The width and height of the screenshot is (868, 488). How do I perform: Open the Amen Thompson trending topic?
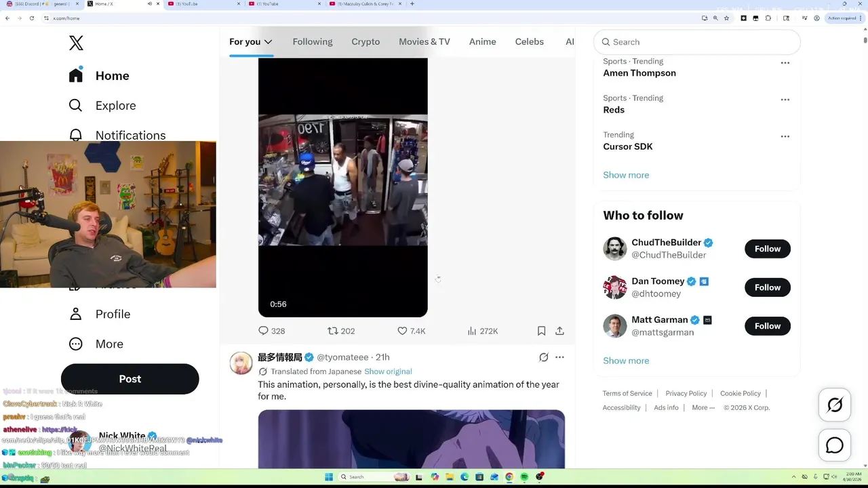coord(639,73)
